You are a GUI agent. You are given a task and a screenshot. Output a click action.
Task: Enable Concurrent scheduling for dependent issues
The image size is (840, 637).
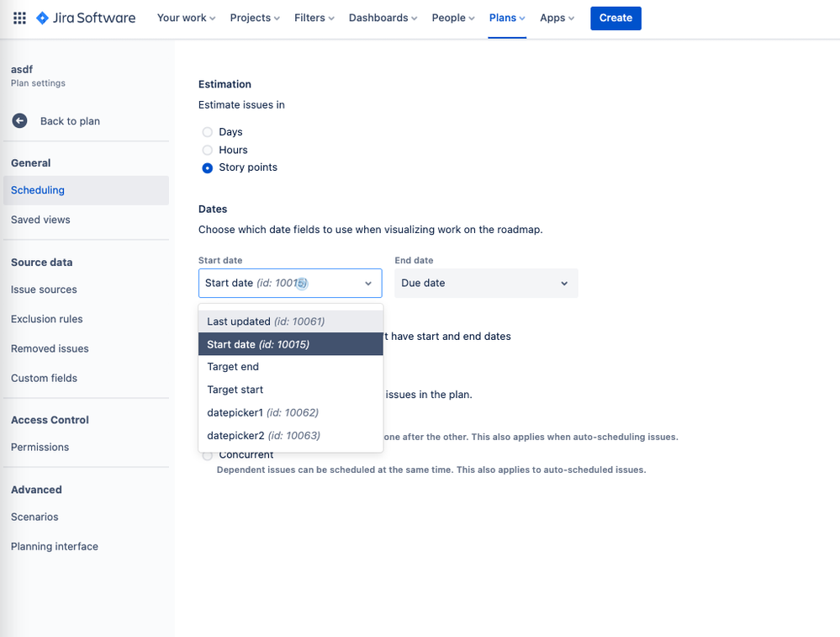[207, 455]
